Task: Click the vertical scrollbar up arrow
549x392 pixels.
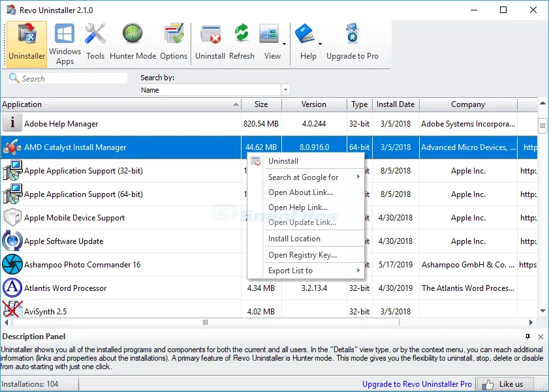Action: (x=542, y=103)
